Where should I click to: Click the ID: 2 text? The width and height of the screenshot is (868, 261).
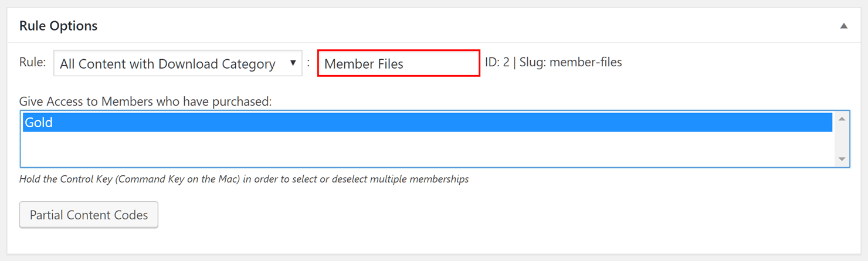[x=497, y=62]
